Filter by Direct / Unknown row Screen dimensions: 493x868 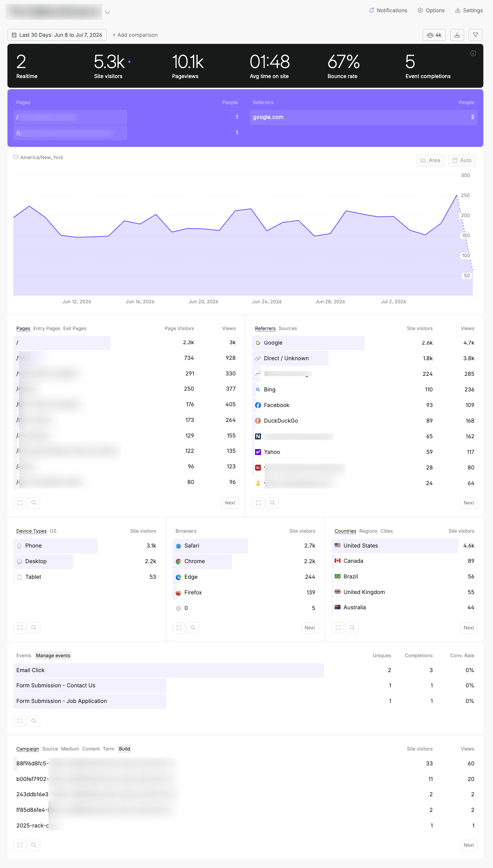pyautogui.click(x=365, y=358)
